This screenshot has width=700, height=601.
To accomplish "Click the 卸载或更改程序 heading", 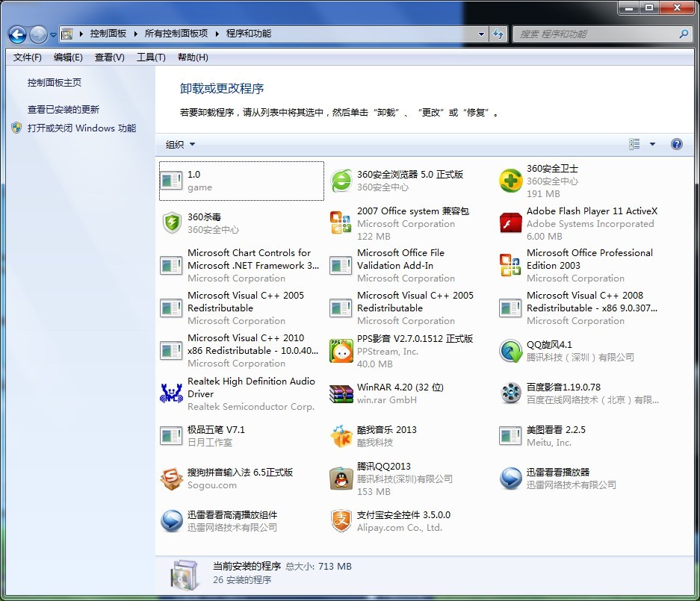I will click(x=222, y=88).
